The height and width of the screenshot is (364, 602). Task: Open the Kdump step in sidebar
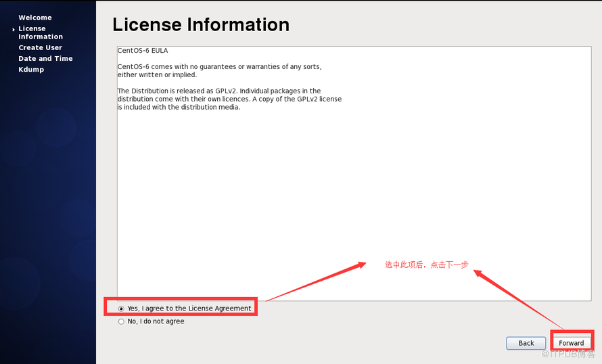31,70
